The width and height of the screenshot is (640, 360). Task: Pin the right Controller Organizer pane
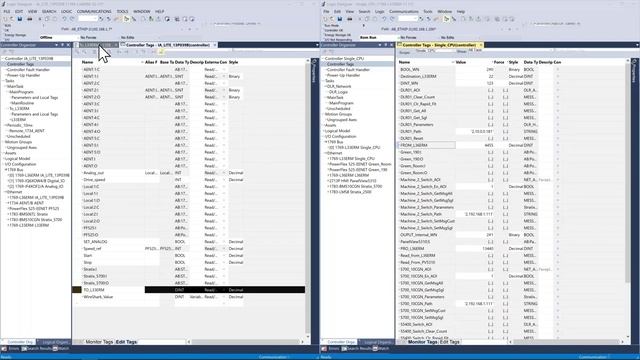pos(385,45)
